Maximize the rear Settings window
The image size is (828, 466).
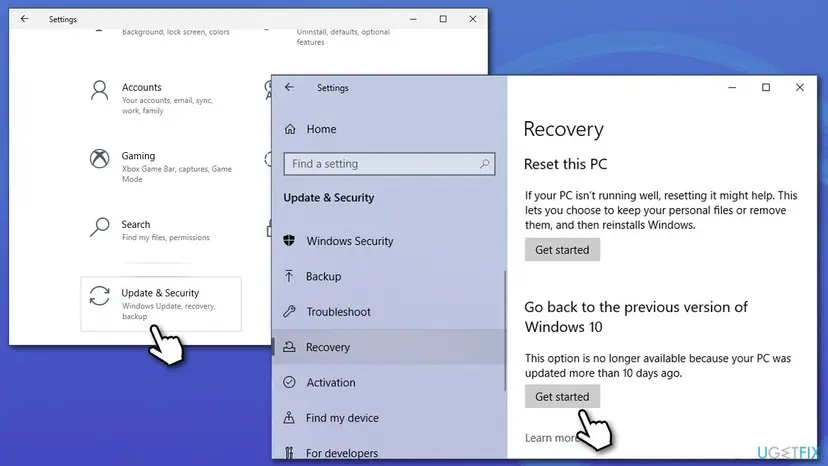(443, 19)
